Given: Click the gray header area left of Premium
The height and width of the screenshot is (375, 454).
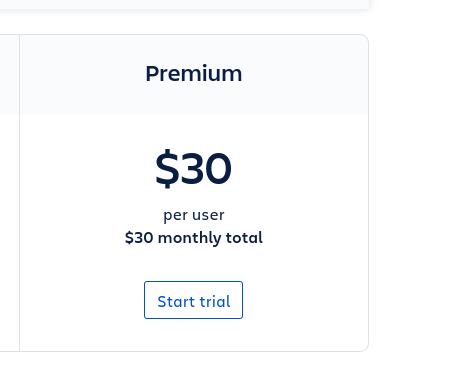Looking at the screenshot, I should pos(82,75).
